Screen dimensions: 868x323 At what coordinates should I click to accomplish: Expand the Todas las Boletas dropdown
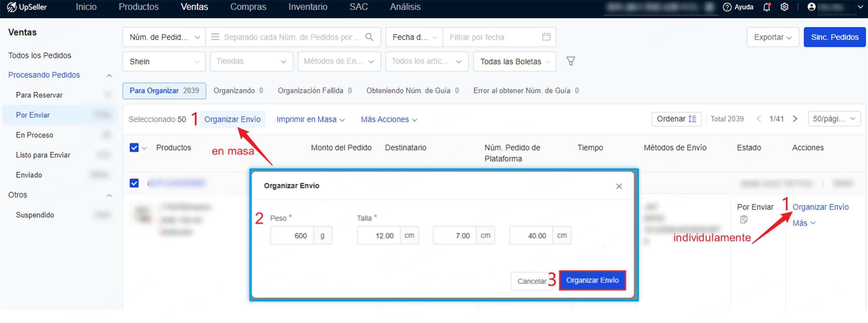pyautogui.click(x=515, y=61)
